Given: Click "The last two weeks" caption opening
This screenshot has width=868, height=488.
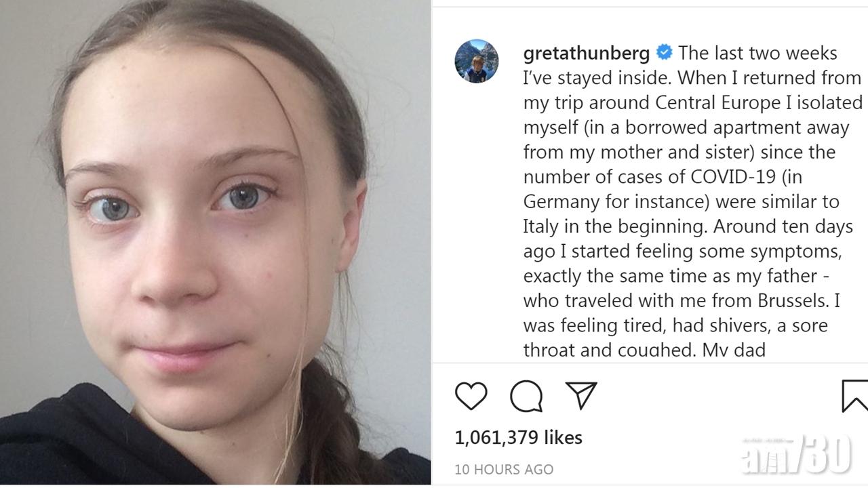Looking at the screenshot, I should [x=757, y=53].
